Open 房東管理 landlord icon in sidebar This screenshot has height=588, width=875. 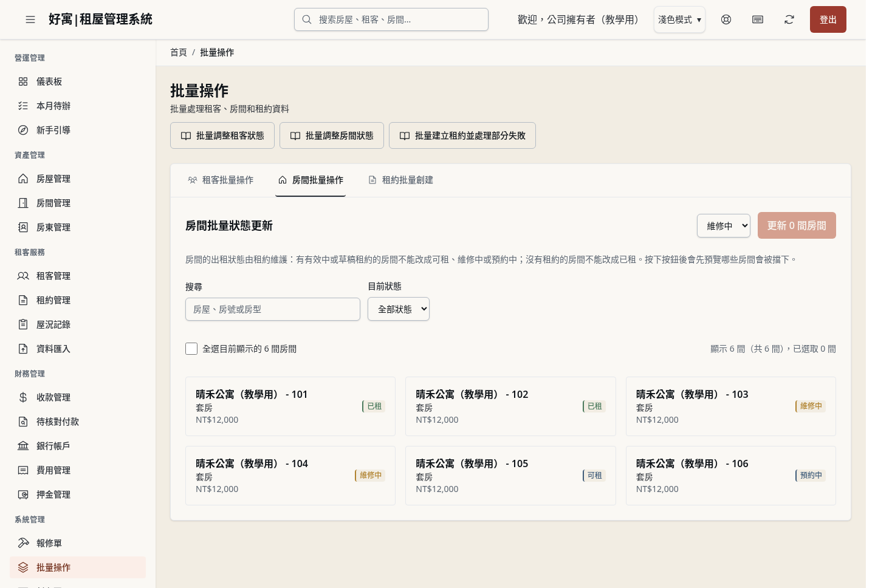click(23, 227)
